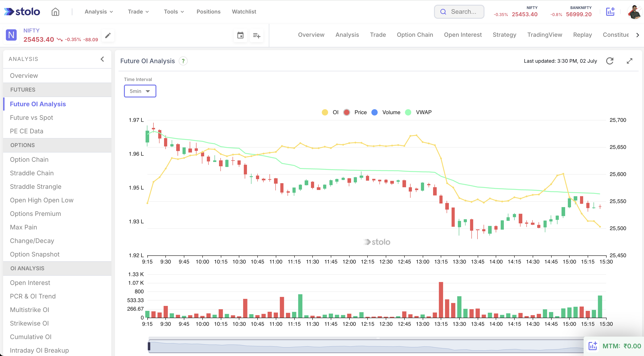Screen dimensions: 644x356
Task: Open Open High Open Low in sidebar
Action: [57, 200]
